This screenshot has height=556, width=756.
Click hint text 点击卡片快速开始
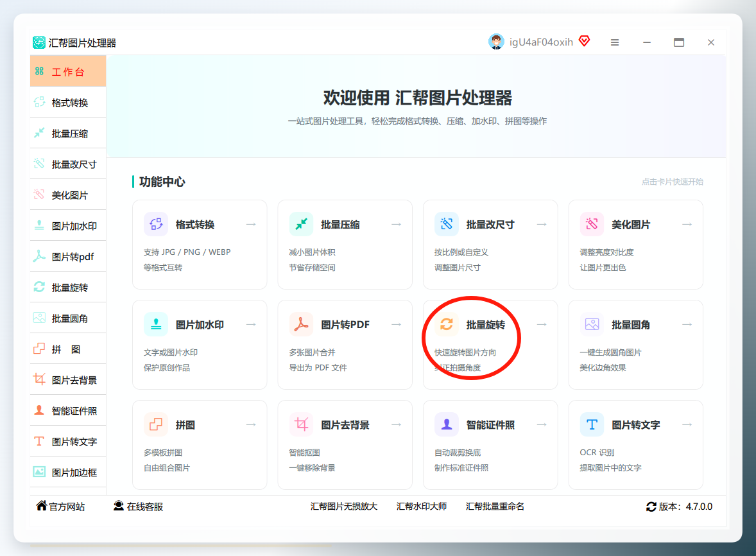tap(672, 182)
